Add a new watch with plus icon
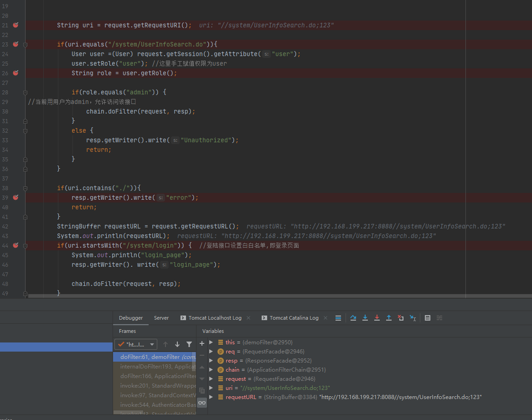The image size is (532, 420). [x=202, y=343]
